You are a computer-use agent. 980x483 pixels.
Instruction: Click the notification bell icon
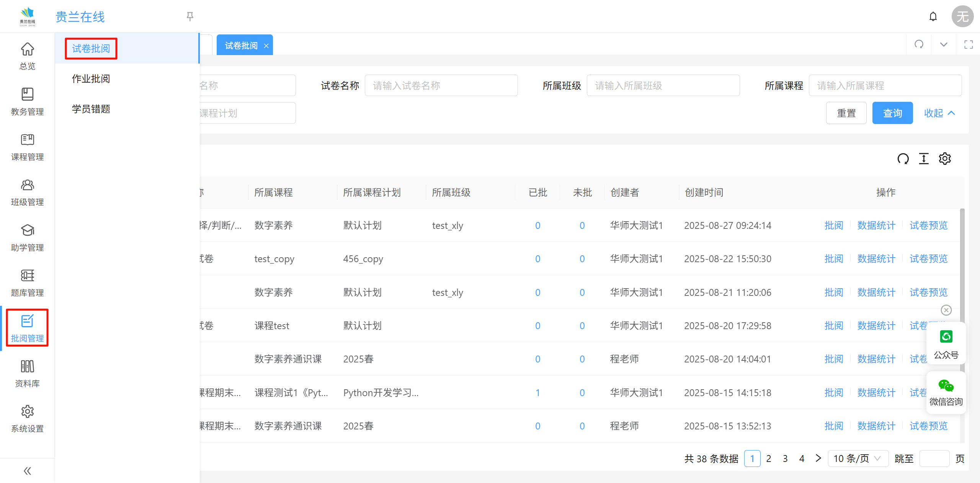[x=933, y=16]
